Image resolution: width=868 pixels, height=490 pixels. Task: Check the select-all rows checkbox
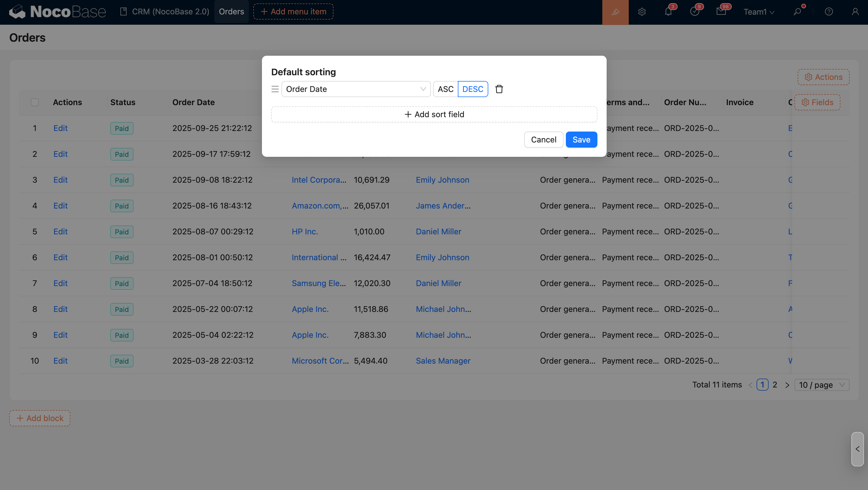[x=35, y=102]
